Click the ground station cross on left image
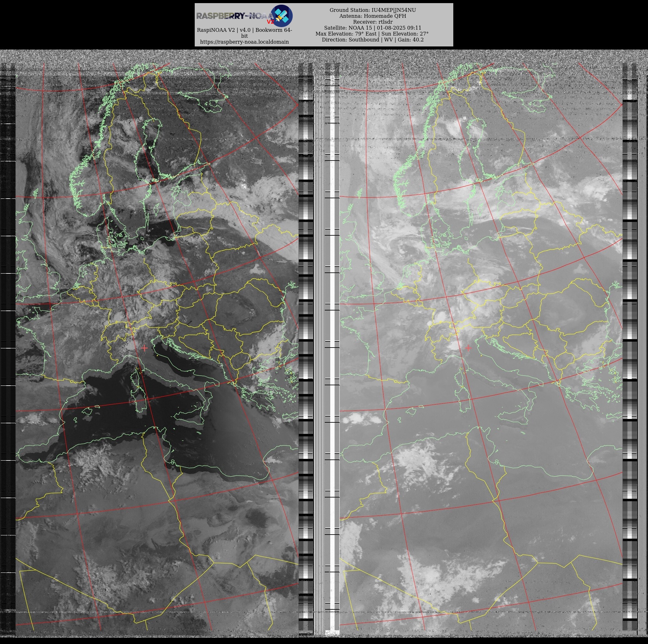 point(145,348)
